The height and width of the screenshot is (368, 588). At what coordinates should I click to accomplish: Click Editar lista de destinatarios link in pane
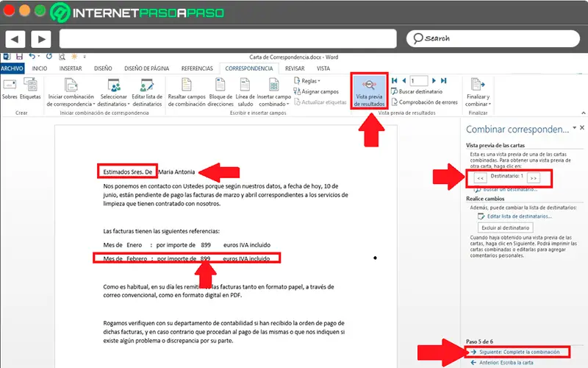pyautogui.click(x=515, y=216)
